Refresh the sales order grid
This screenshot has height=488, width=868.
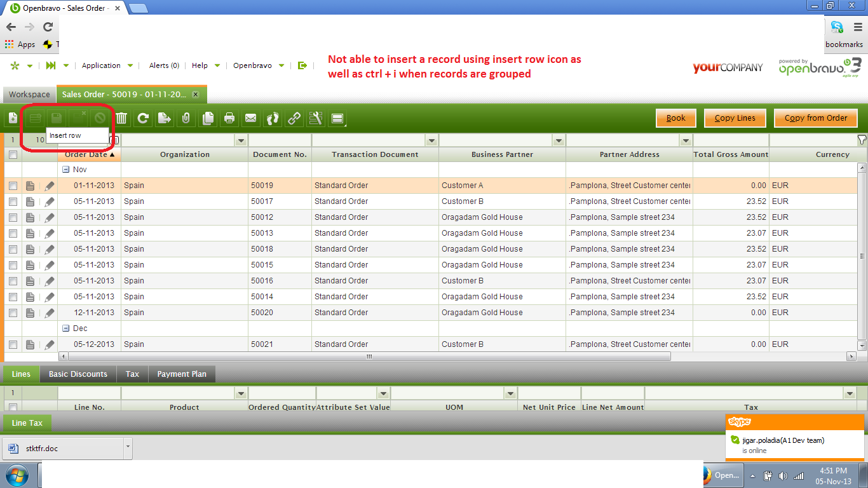(143, 118)
